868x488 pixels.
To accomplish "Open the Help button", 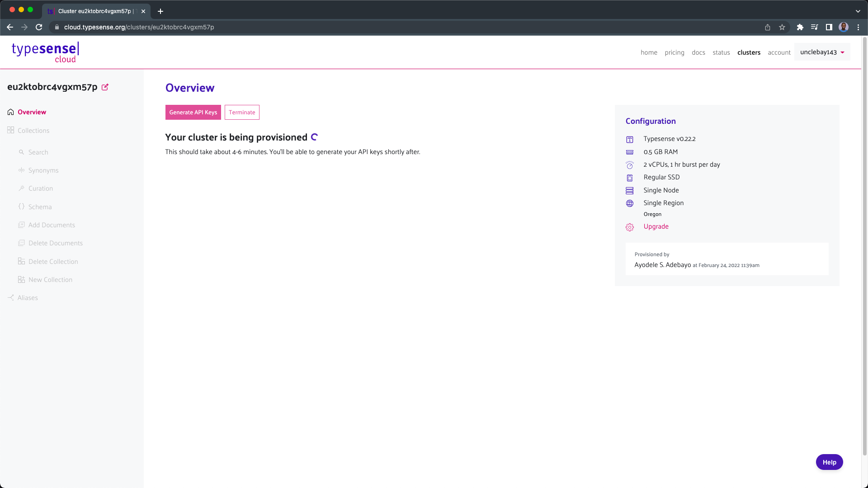I will [x=829, y=462].
